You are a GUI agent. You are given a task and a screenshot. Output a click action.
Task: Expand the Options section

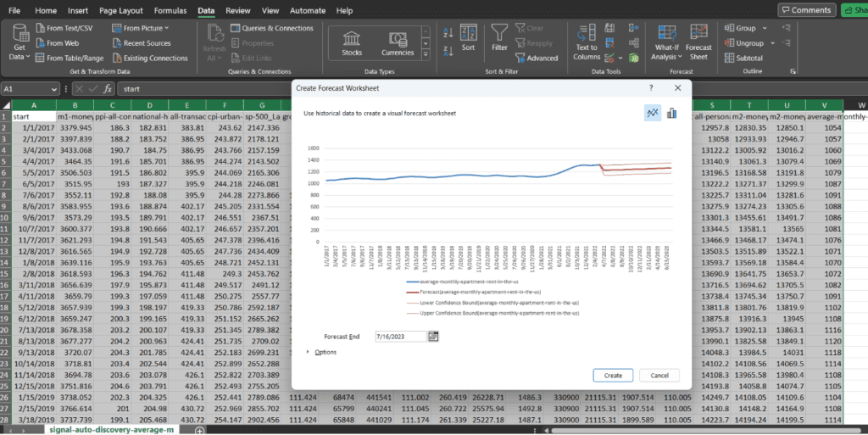click(308, 352)
